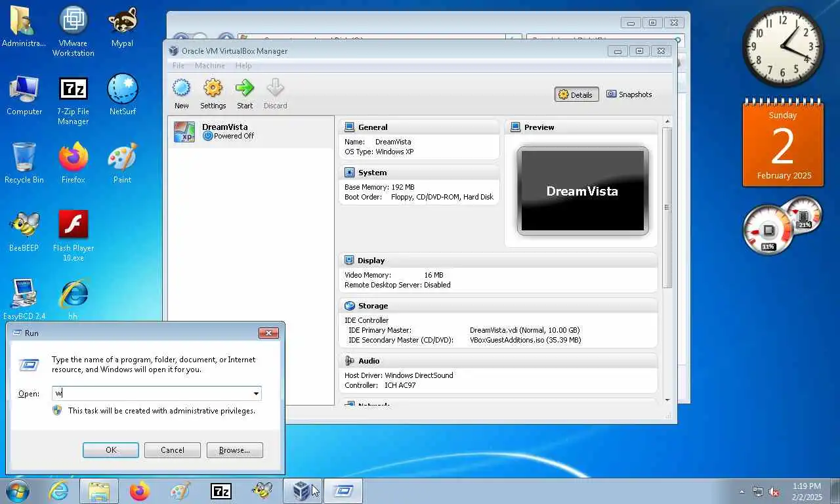Click the Run dialog taskbar button

343,491
